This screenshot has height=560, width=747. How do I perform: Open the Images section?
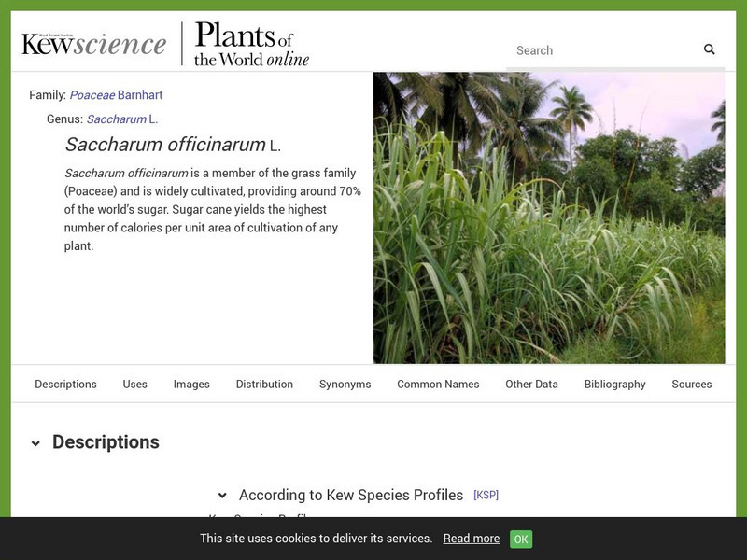click(x=190, y=384)
